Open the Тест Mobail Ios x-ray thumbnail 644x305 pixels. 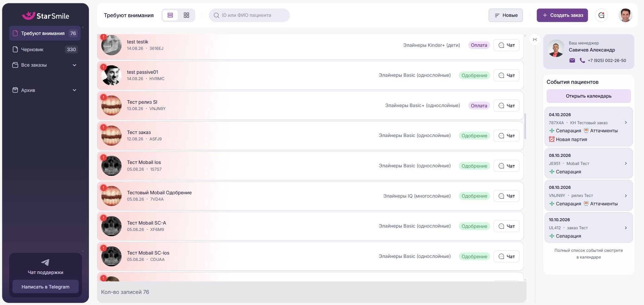[x=112, y=166]
